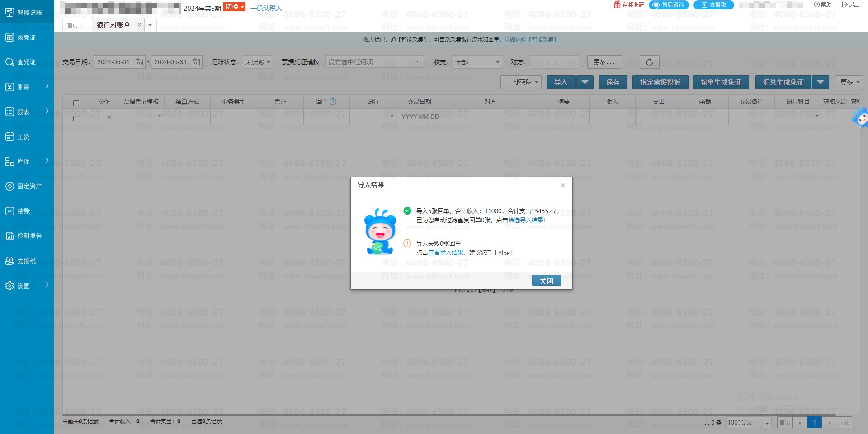Expand the 一键获取 dropdown button

521,83
